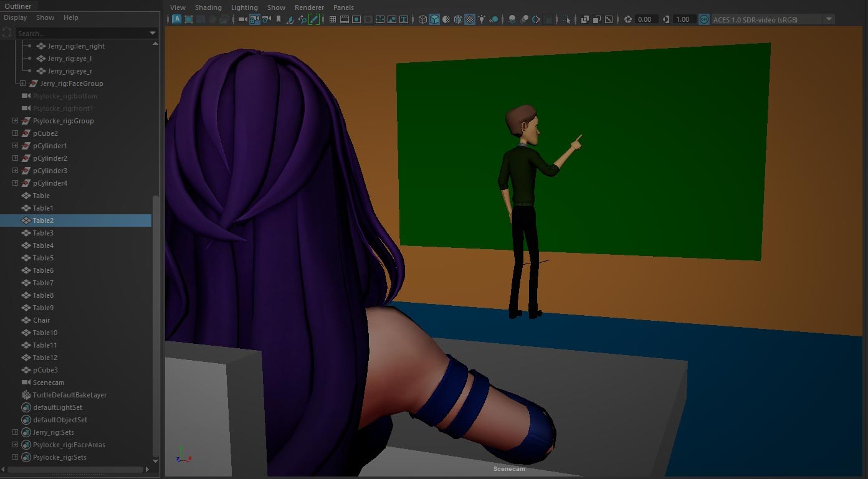This screenshot has height=479, width=868.
Task: Enable the Film Gate icon
Action: pyautogui.click(x=344, y=19)
